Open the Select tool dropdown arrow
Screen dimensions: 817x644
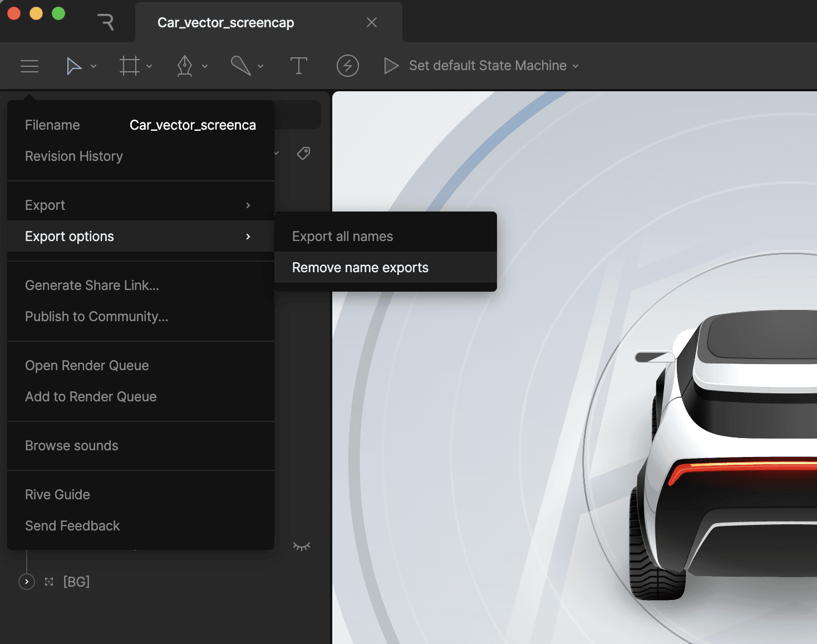pyautogui.click(x=93, y=66)
